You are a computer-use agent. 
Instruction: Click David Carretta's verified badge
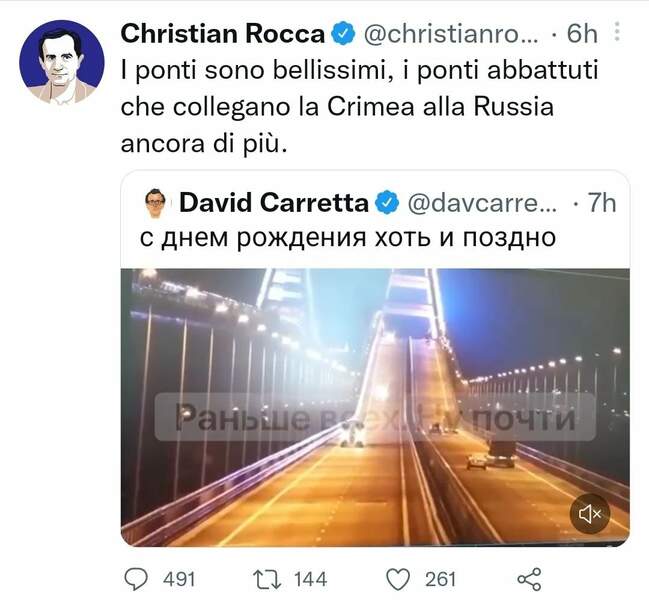[386, 203]
